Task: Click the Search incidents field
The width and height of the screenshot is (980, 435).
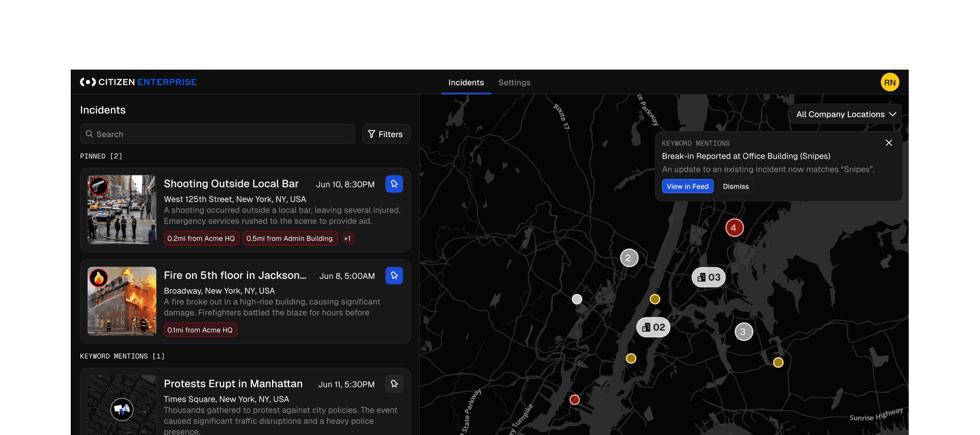Action: click(x=218, y=134)
